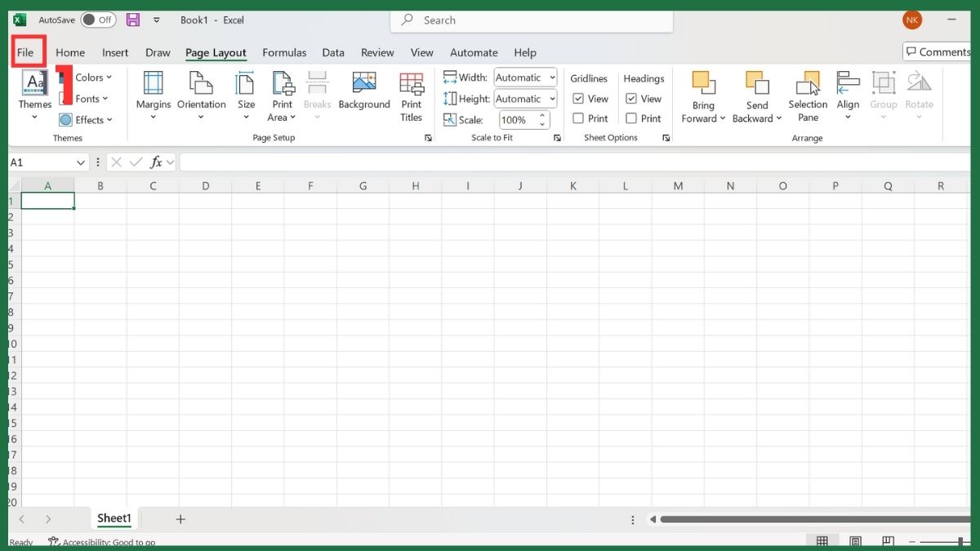The height and width of the screenshot is (551, 980).
Task: Open the File menu
Action: (x=26, y=51)
